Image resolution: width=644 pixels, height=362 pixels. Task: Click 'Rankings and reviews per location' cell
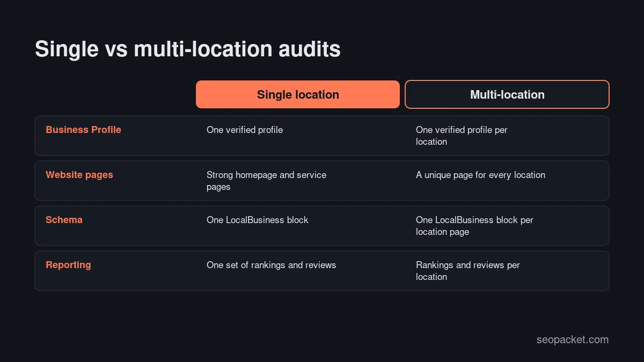click(468, 271)
